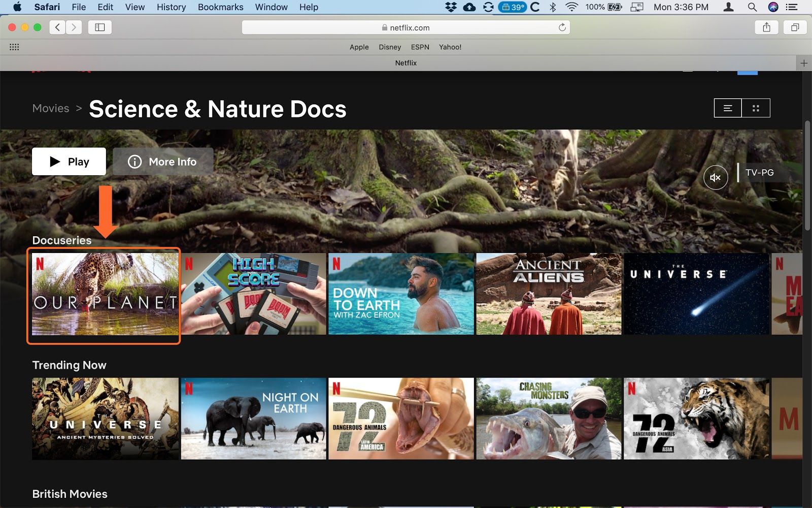Go forward to the next page
812x508 pixels.
[74, 27]
